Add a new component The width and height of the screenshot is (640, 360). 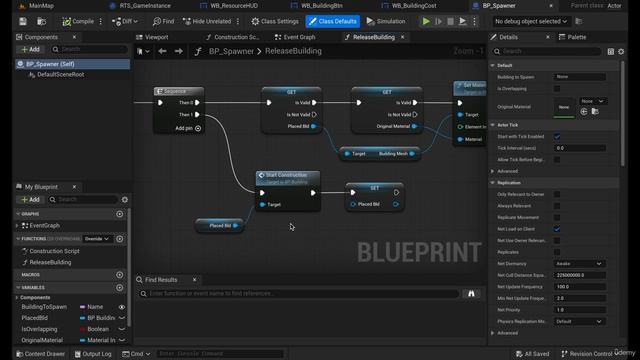[x=31, y=49]
